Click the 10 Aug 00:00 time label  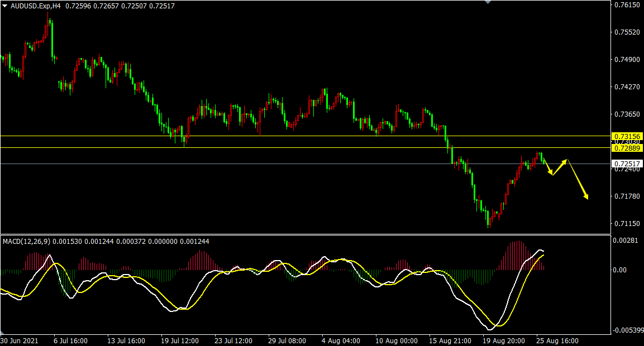[397, 340]
